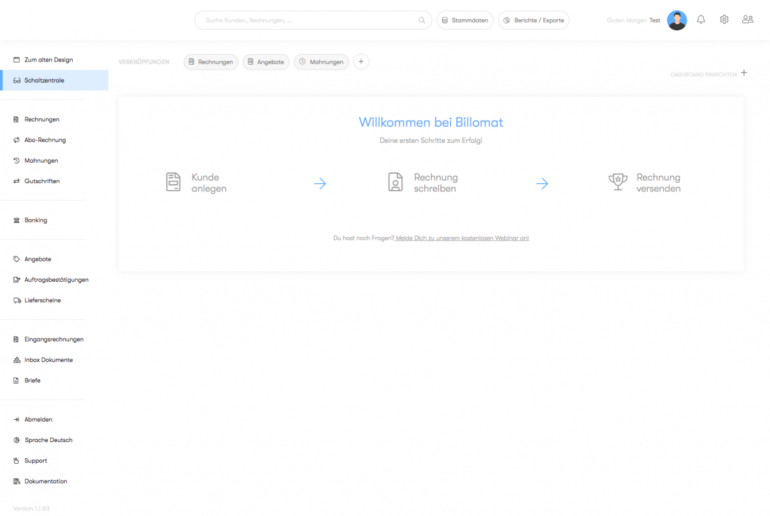Open the Rechnungen shortcut chip
The image size is (770, 516).
211,62
